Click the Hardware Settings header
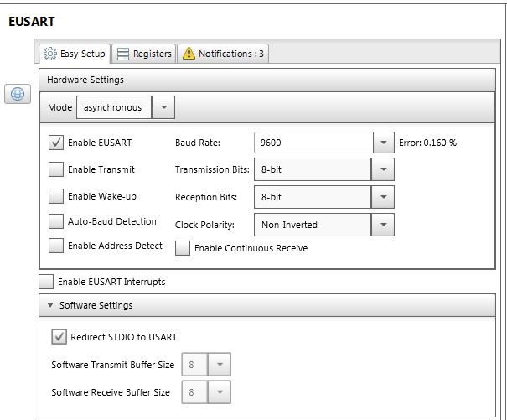 coord(85,80)
